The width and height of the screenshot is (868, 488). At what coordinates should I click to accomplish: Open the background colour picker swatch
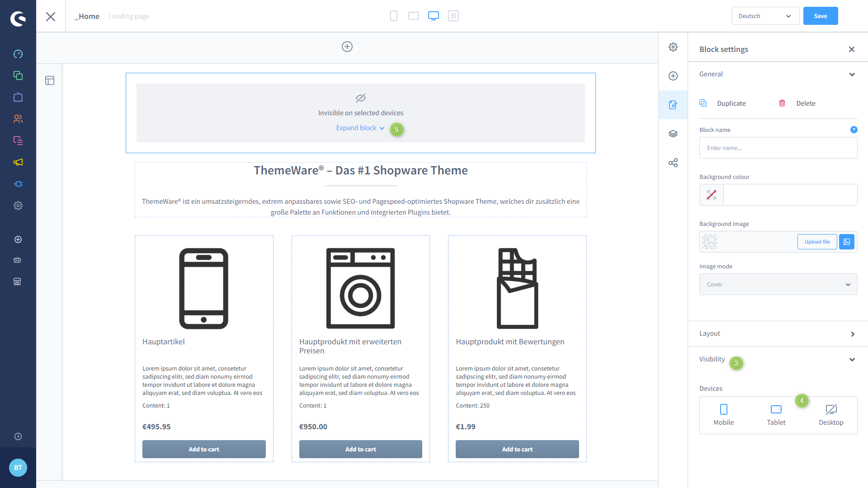712,195
